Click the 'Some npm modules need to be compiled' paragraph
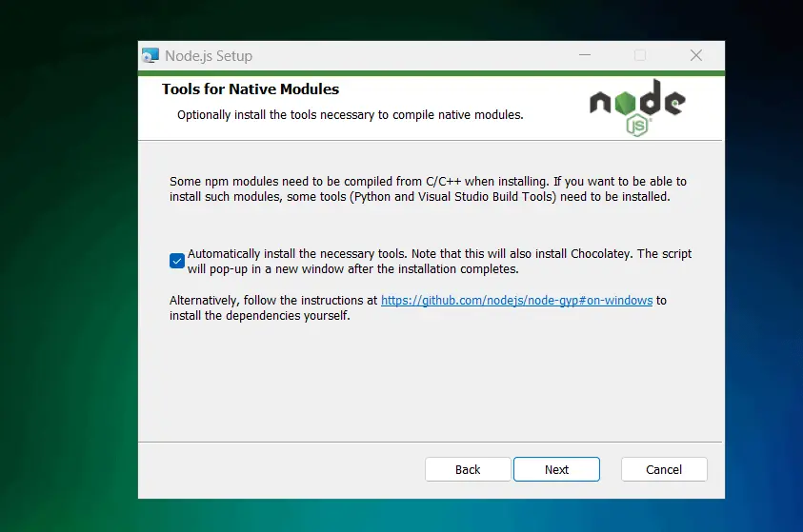This screenshot has height=532, width=803. coord(428,188)
